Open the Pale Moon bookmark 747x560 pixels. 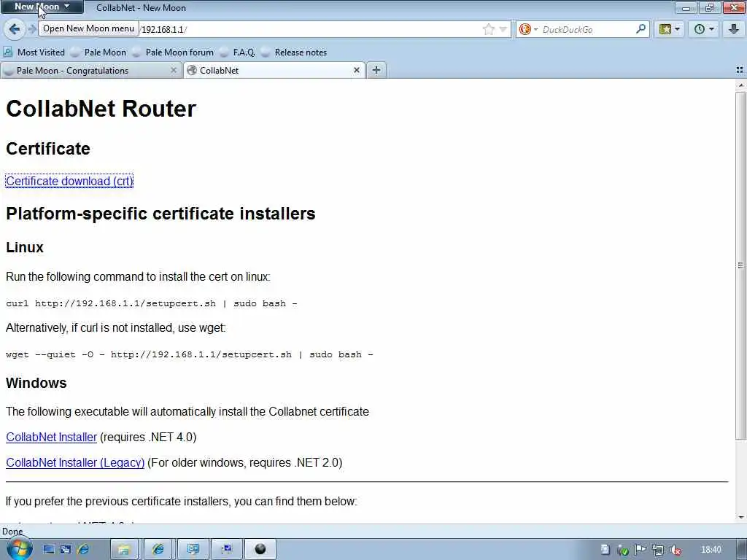[98, 52]
